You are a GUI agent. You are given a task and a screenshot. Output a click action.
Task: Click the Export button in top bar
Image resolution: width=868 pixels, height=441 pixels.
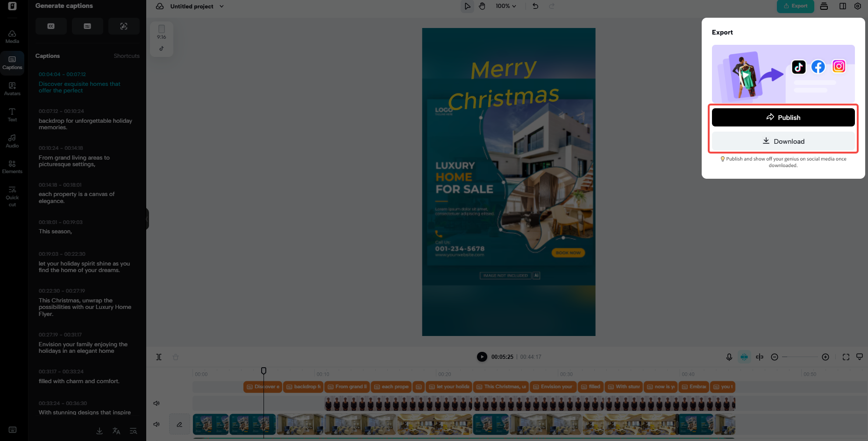point(796,6)
